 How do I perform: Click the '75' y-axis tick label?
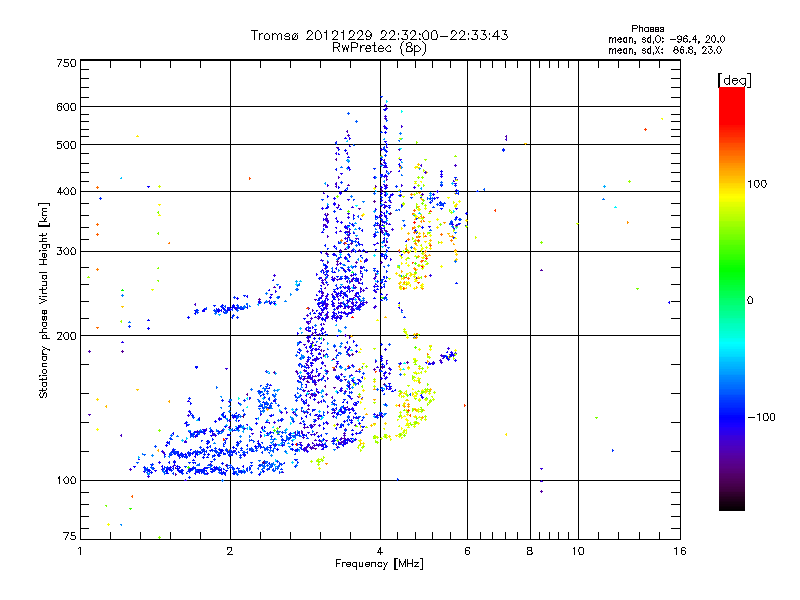(70, 536)
